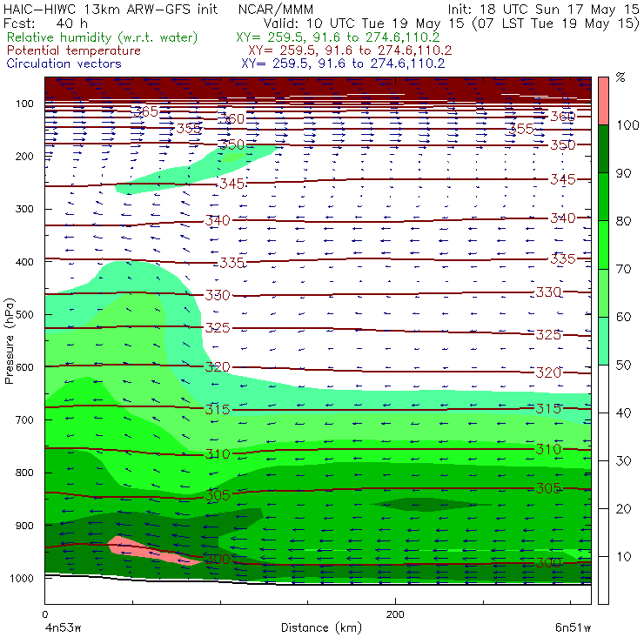This screenshot has width=644, height=644.
Task: Click the "Pressure (hPa)" axis title
Action: [9, 340]
